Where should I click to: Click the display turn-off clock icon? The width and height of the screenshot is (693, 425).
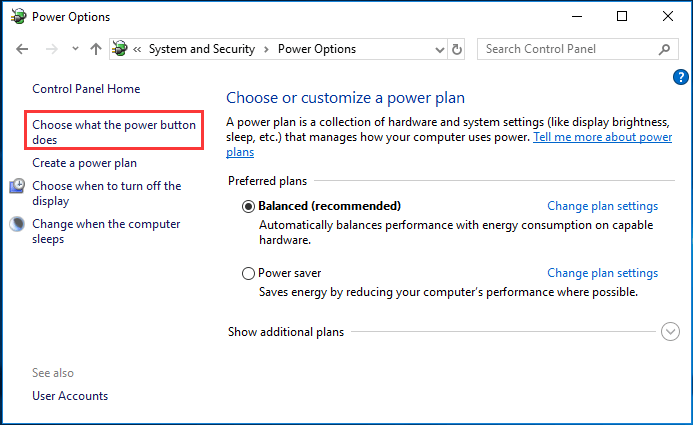tap(18, 186)
